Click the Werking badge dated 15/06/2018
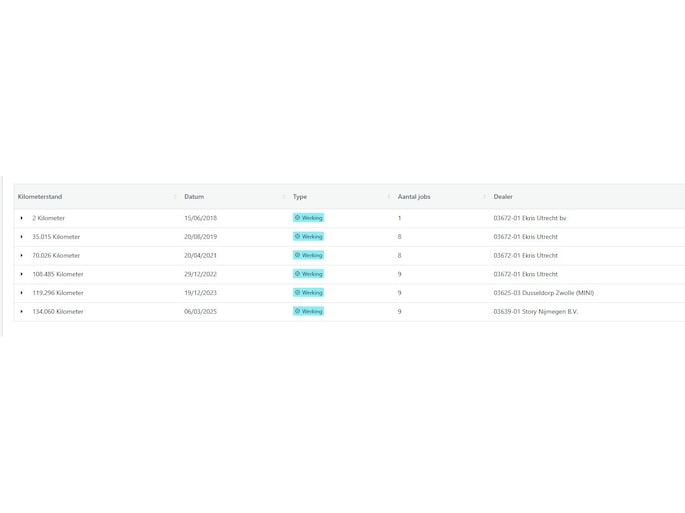This screenshot has height=513, width=685. [308, 218]
